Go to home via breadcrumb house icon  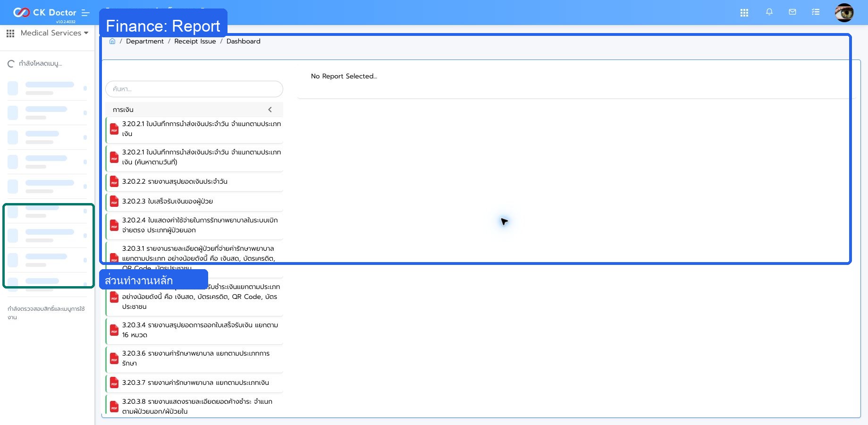tap(112, 41)
